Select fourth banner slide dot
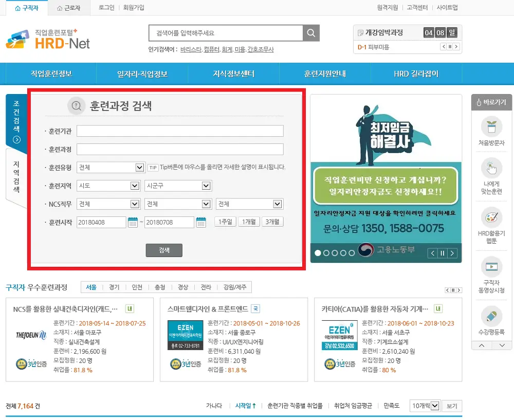This screenshot has width=514, height=420. 343,253
